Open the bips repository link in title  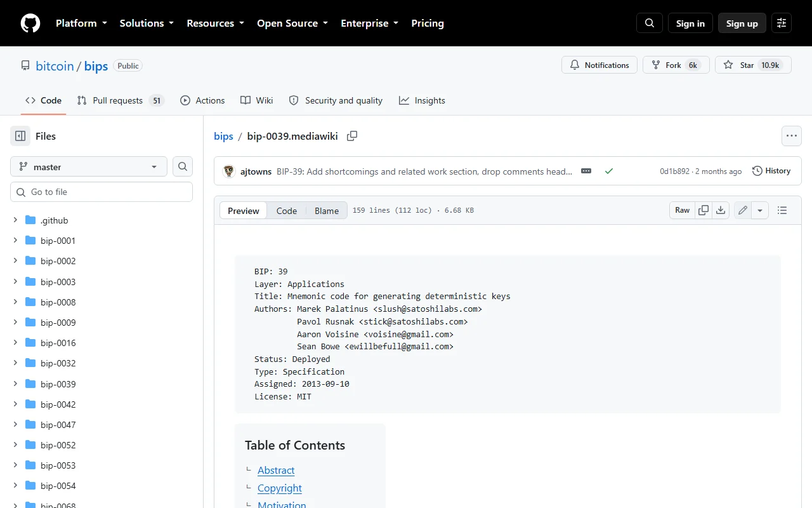pyautogui.click(x=96, y=66)
